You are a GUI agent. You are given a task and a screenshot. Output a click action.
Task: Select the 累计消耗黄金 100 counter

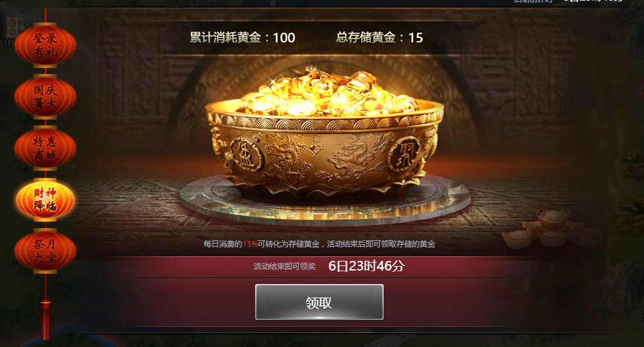242,38
